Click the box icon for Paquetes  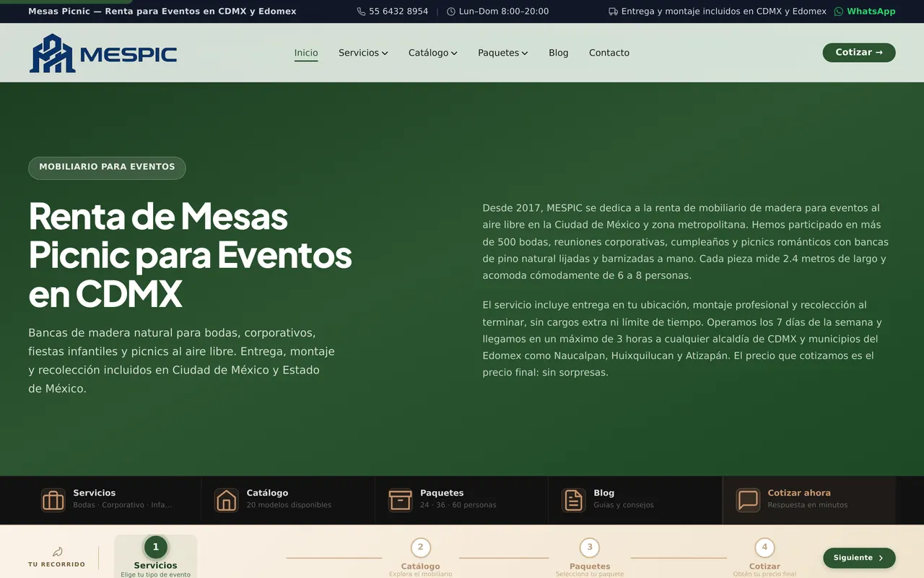pyautogui.click(x=400, y=500)
